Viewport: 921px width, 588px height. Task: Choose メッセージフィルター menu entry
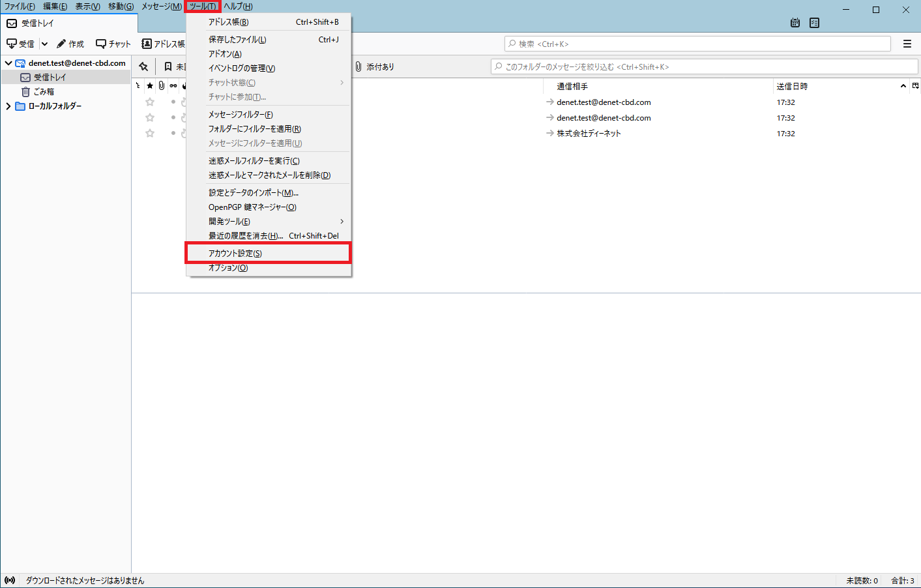[x=269, y=115]
